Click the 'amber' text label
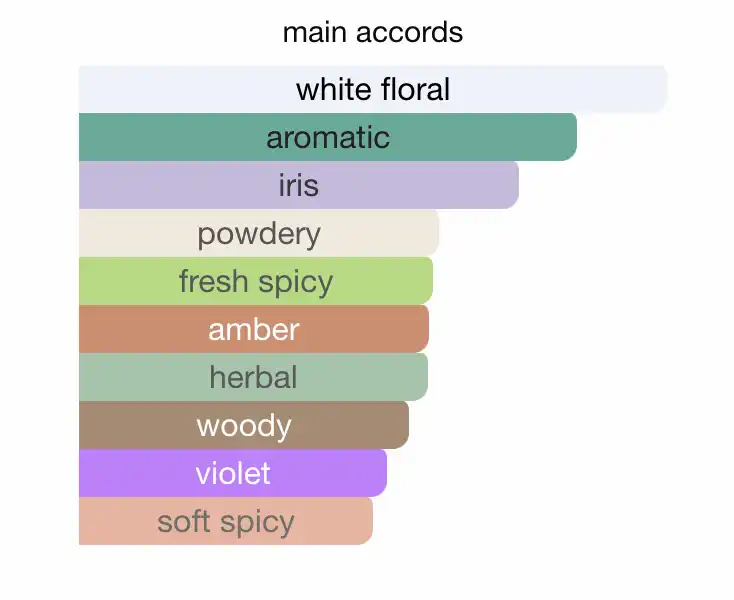Image resolution: width=734 pixels, height=600 pixels. pos(254,329)
